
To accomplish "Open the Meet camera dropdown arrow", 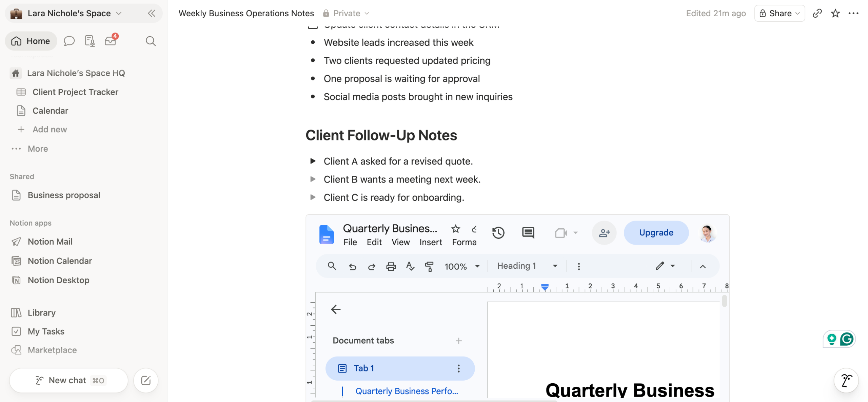I will pyautogui.click(x=575, y=233).
